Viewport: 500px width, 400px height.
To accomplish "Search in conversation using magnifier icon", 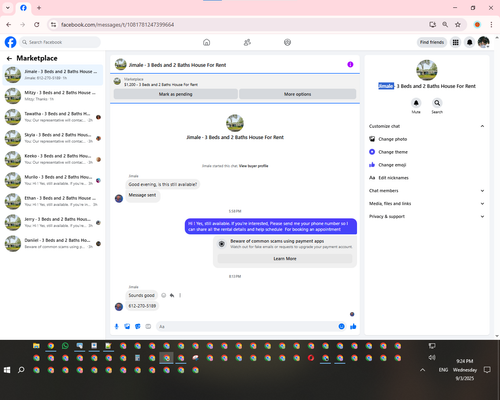I will [437, 103].
